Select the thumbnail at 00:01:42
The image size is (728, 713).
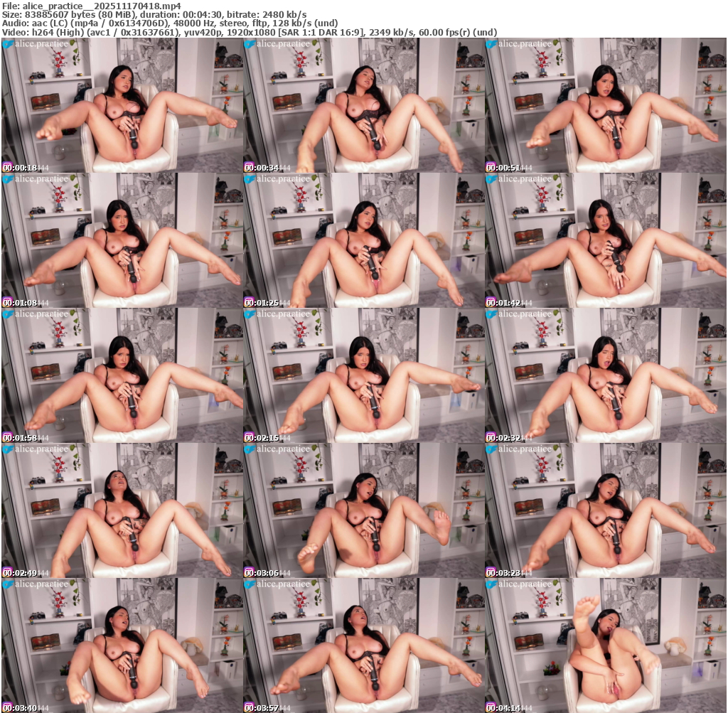[605, 240]
